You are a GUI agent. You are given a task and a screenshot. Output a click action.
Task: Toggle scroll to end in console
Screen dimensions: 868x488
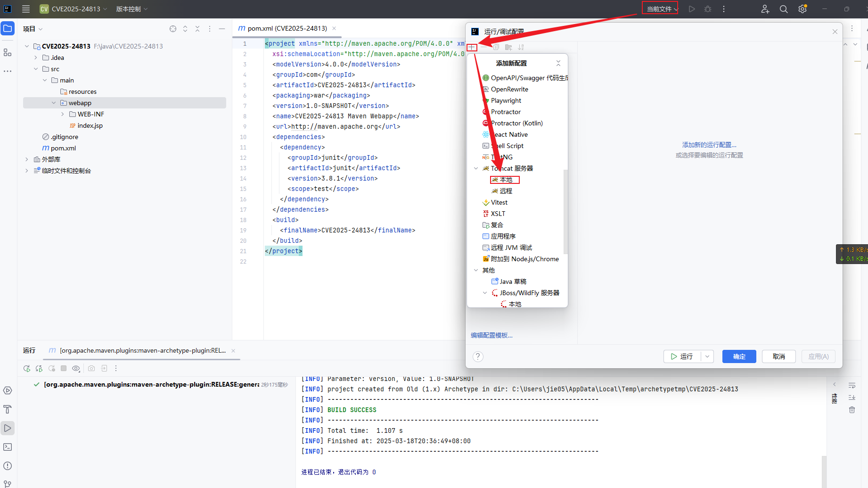tap(852, 397)
